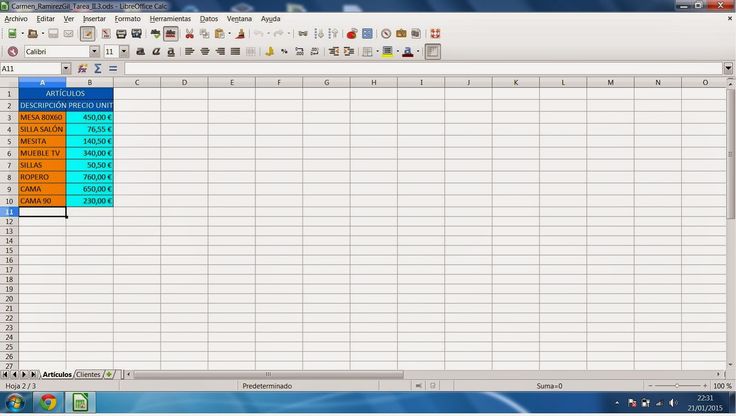
Task: Toggle grid lines for the sheet
Action: coord(432,52)
